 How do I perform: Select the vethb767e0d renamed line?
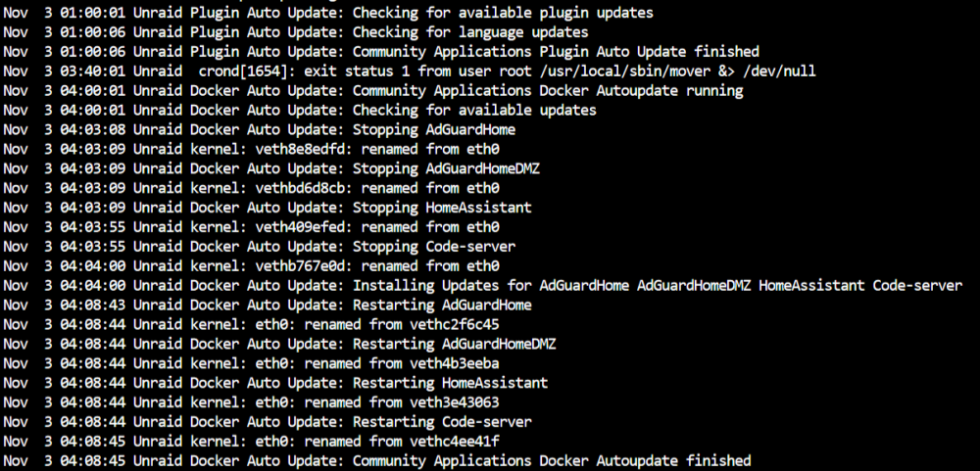(x=251, y=265)
